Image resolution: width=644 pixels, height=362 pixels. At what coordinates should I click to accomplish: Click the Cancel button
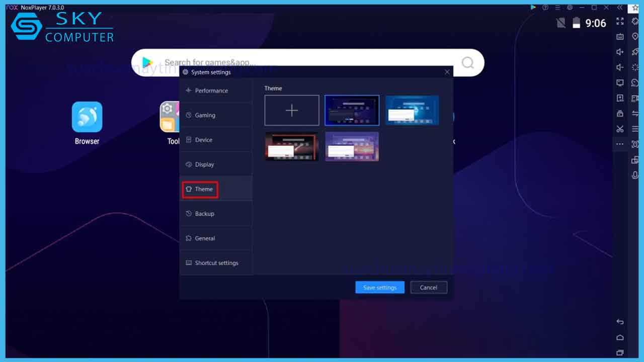tap(429, 288)
